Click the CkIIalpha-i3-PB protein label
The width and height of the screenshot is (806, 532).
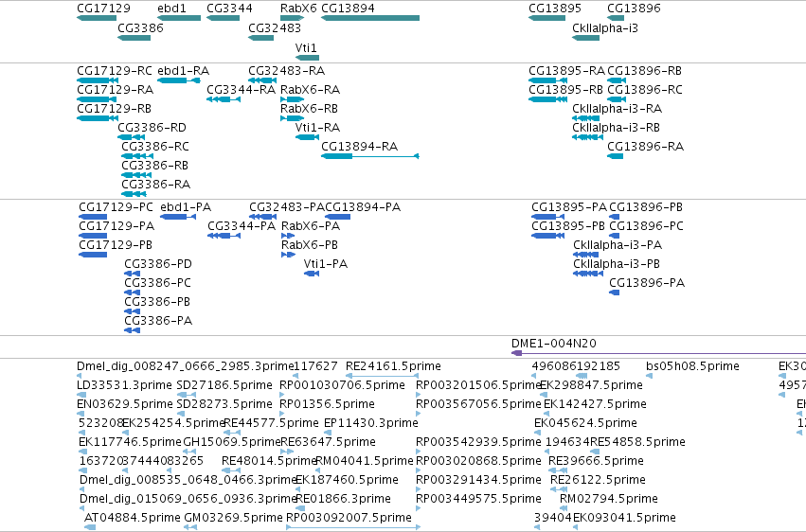pyautogui.click(x=617, y=264)
